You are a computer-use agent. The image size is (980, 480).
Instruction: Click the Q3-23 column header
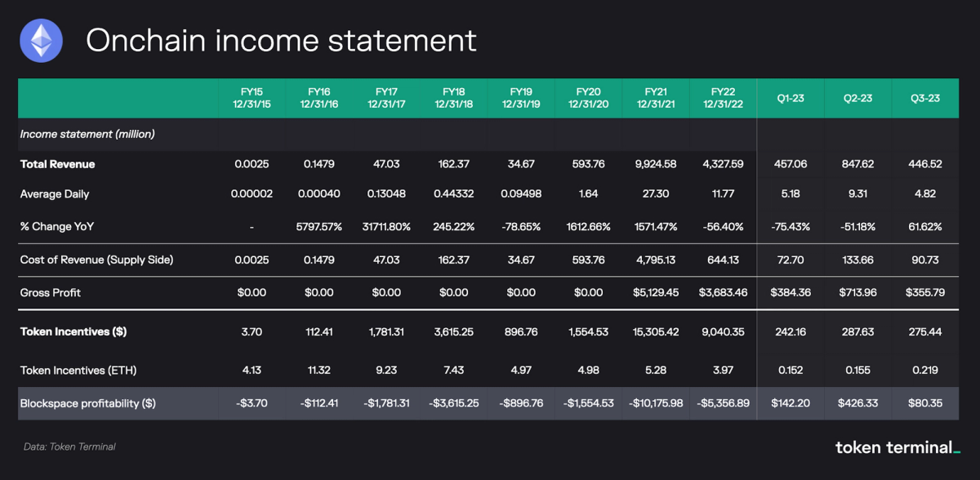[x=925, y=98]
